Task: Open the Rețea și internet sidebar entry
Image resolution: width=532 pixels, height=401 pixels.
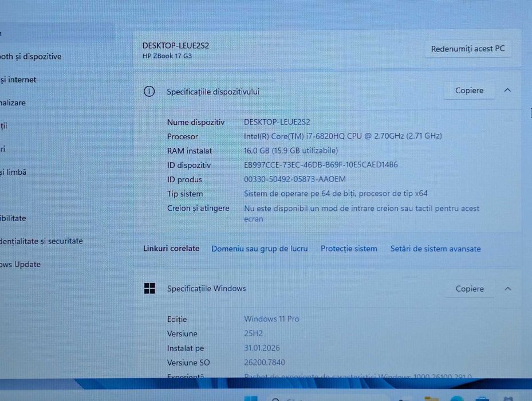Action: (x=18, y=80)
